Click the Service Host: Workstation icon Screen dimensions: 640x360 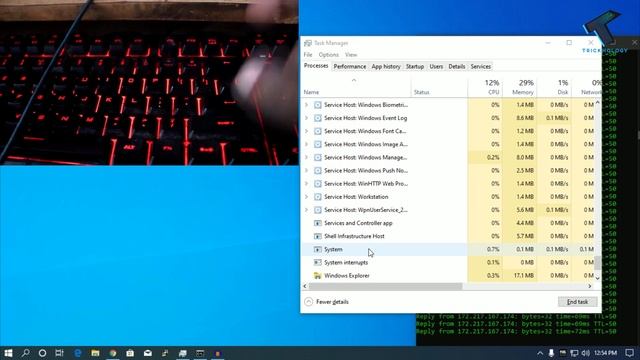point(318,197)
